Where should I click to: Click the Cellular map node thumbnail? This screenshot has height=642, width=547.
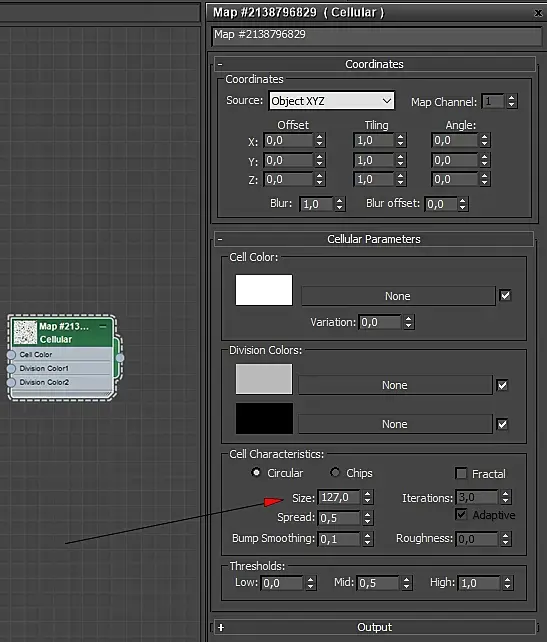pos(25,332)
